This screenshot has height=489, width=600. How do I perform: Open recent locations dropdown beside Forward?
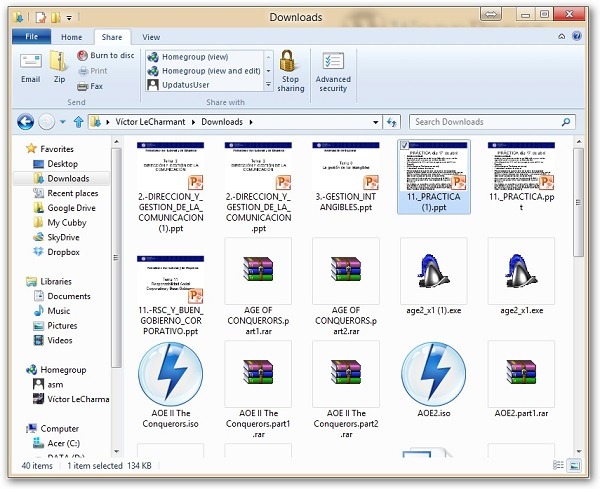pyautogui.click(x=63, y=122)
